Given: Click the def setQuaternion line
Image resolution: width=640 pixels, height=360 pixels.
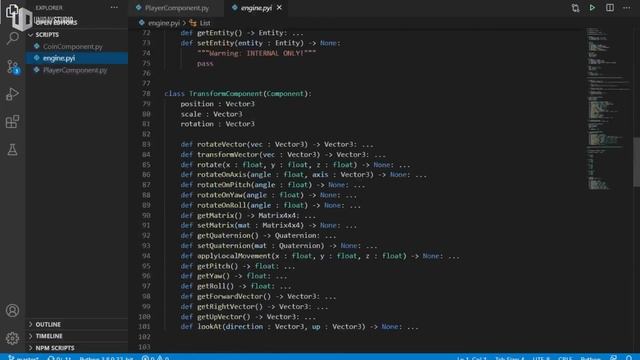Looking at the screenshot, I should 279,246.
